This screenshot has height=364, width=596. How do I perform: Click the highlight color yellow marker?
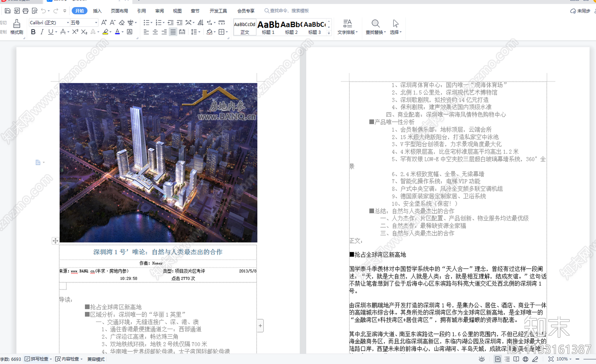(x=105, y=32)
